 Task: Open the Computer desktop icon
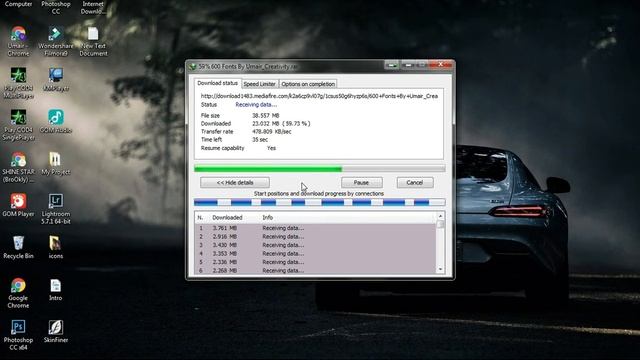[x=18, y=4]
